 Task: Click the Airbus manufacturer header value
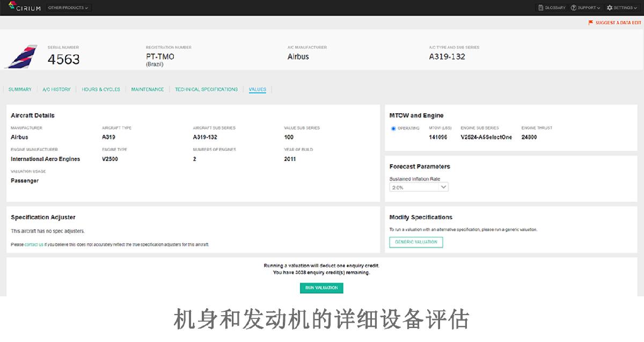[298, 56]
